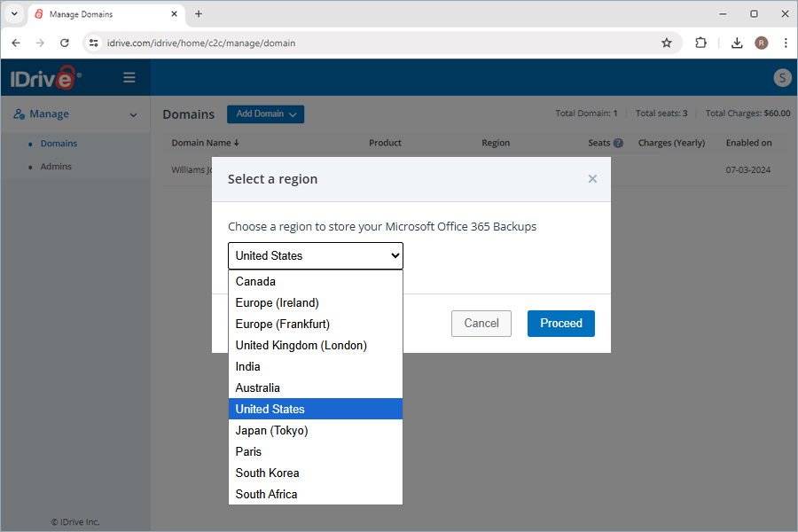This screenshot has width=798, height=532.
Task: Reload the page
Action: (65, 43)
